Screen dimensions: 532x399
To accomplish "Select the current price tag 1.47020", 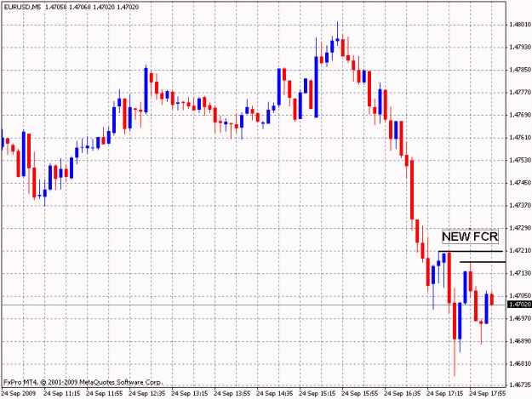I will point(519,305).
